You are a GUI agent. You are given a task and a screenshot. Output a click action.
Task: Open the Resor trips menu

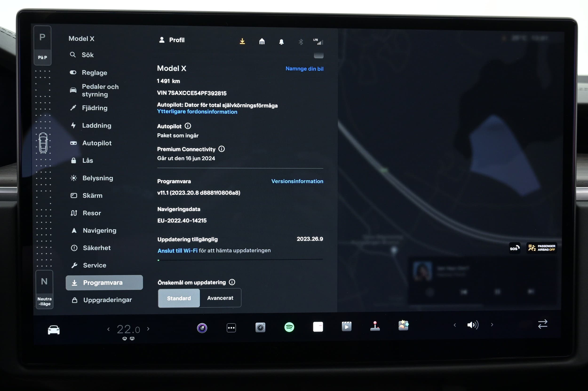pos(86,213)
